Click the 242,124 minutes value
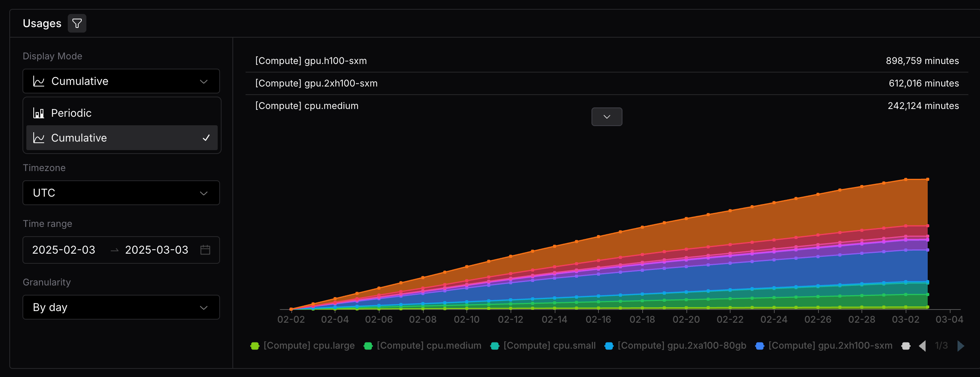Image resolution: width=980 pixels, height=377 pixels. (923, 106)
